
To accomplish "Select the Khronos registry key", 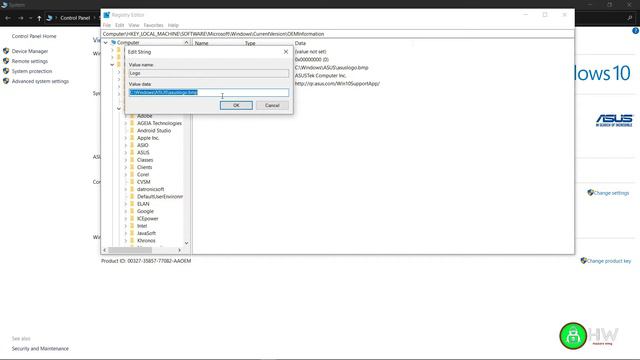I will [146, 241].
